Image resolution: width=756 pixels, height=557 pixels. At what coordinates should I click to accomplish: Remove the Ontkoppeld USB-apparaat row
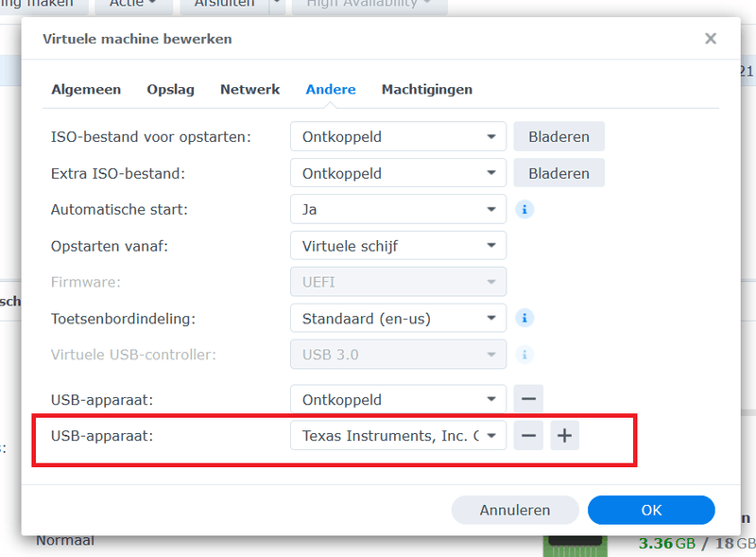(528, 399)
